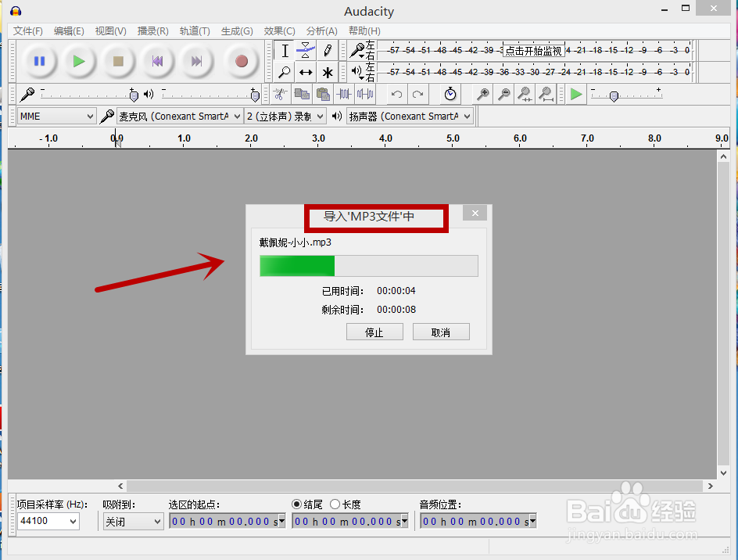The width and height of the screenshot is (738, 560).
Task: Select the 结尾 radio button
Action: [x=296, y=504]
